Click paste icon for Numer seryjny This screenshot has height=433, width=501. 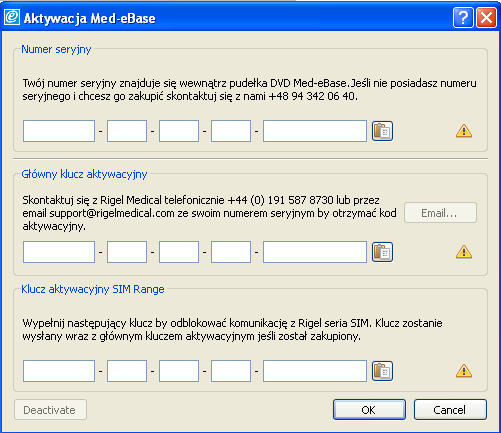[x=382, y=131]
